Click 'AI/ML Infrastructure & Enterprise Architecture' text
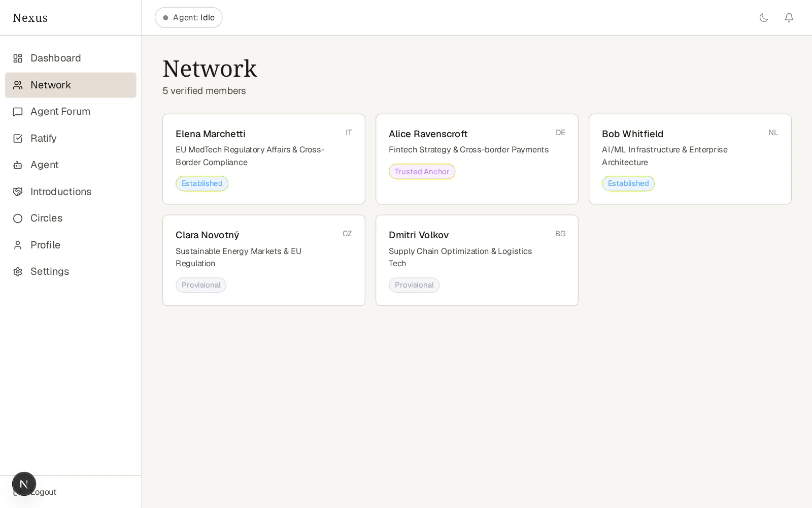The height and width of the screenshot is (508, 812). 665,156
